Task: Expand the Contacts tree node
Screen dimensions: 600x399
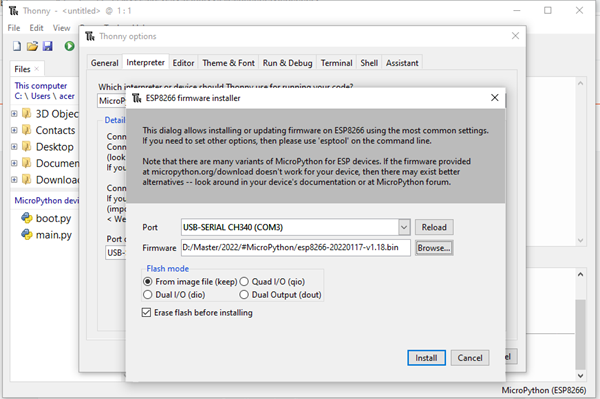Action: point(14,130)
